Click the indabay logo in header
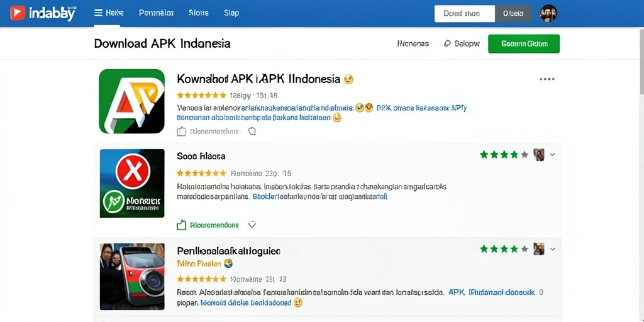 [43, 13]
